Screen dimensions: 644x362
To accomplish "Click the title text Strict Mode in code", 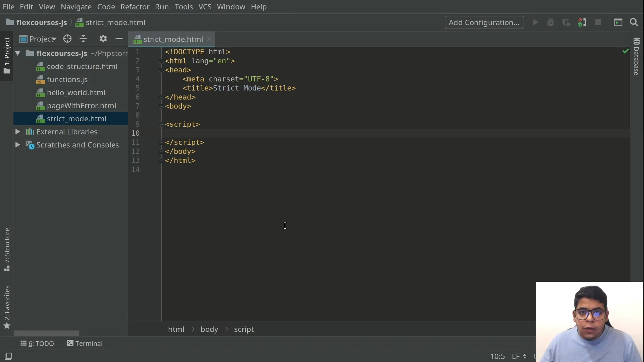I will pyautogui.click(x=237, y=88).
